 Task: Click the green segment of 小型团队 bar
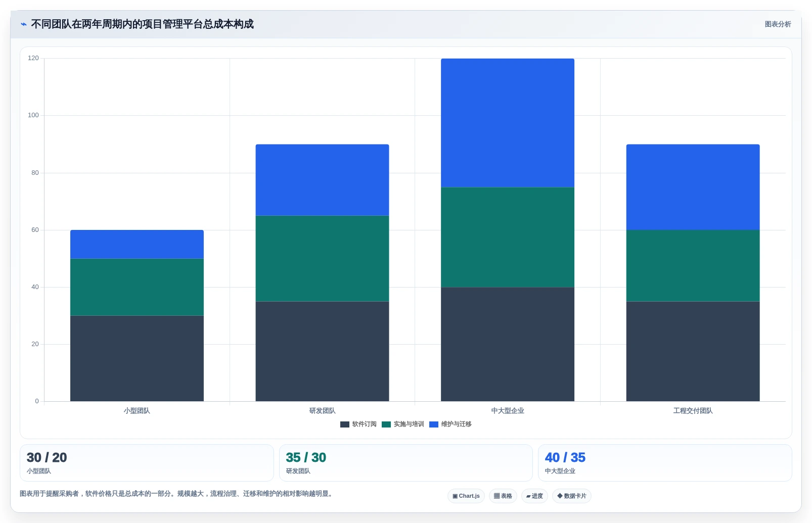point(137,287)
